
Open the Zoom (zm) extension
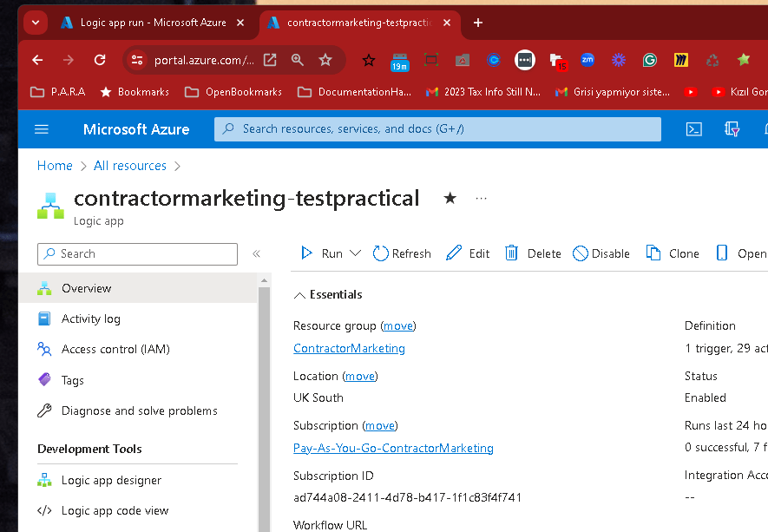pyautogui.click(x=587, y=60)
